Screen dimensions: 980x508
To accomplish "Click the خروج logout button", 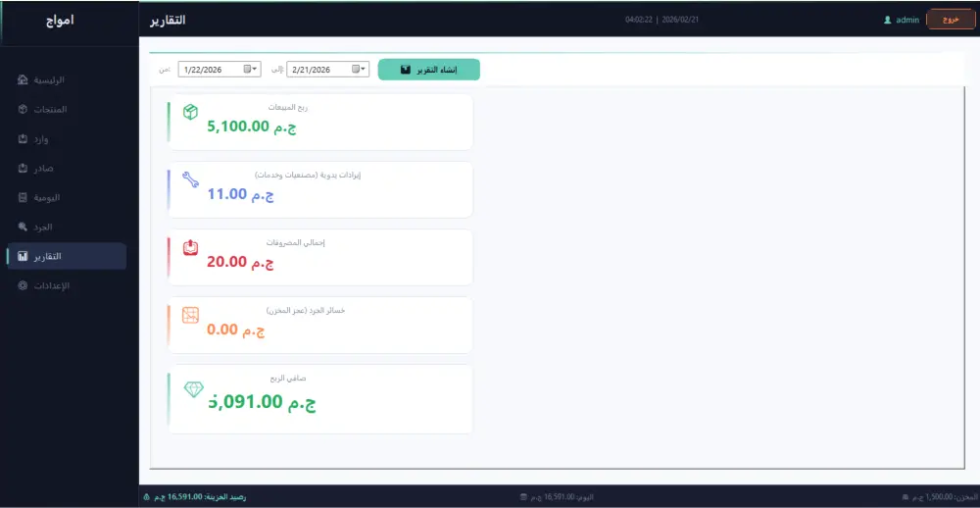I will tap(951, 20).
